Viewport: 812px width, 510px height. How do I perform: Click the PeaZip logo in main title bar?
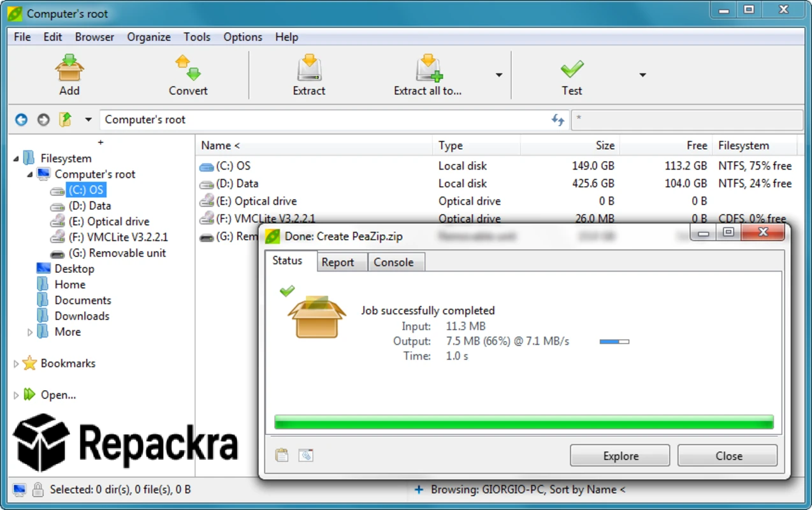15,13
